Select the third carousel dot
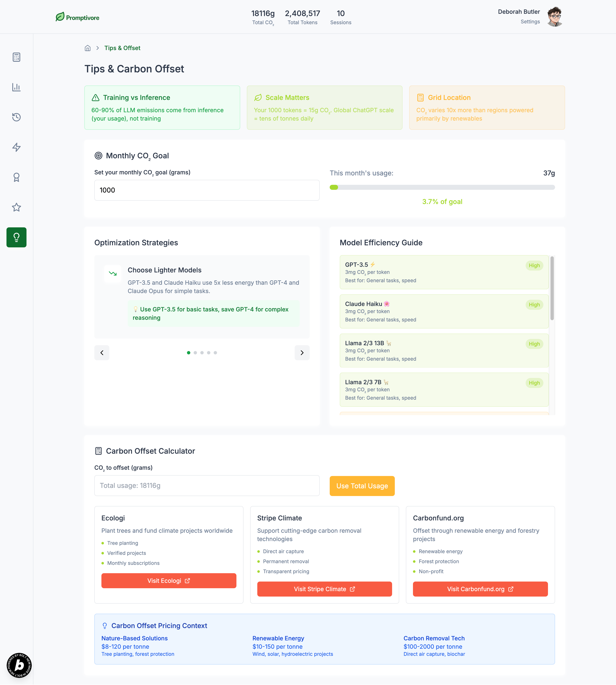Screen dimensions: 616x685 202,353
